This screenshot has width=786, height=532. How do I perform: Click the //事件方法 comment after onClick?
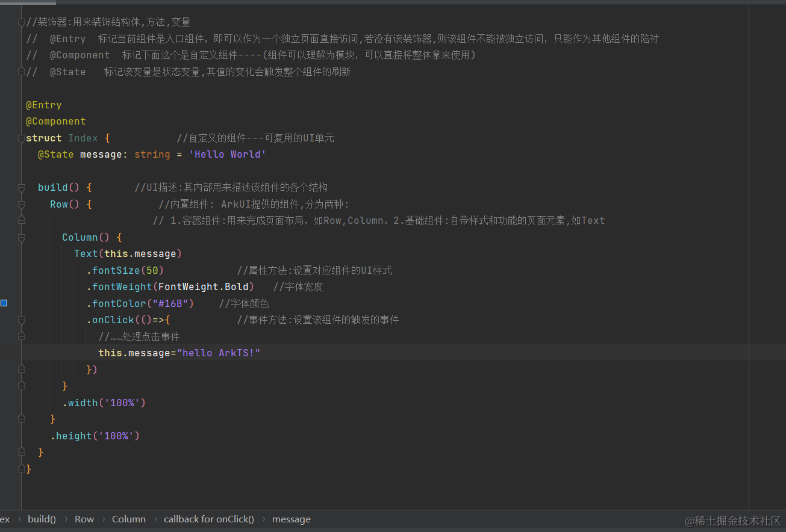coord(318,320)
